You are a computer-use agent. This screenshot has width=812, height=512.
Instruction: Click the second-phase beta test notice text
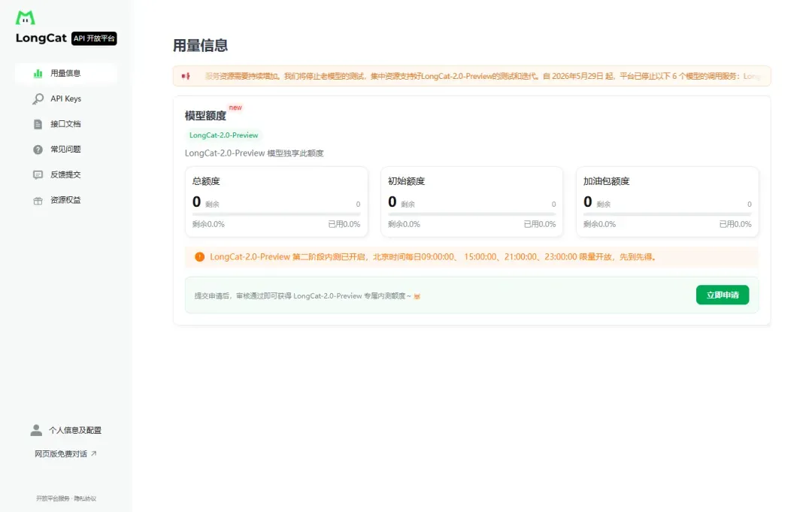(x=433, y=257)
